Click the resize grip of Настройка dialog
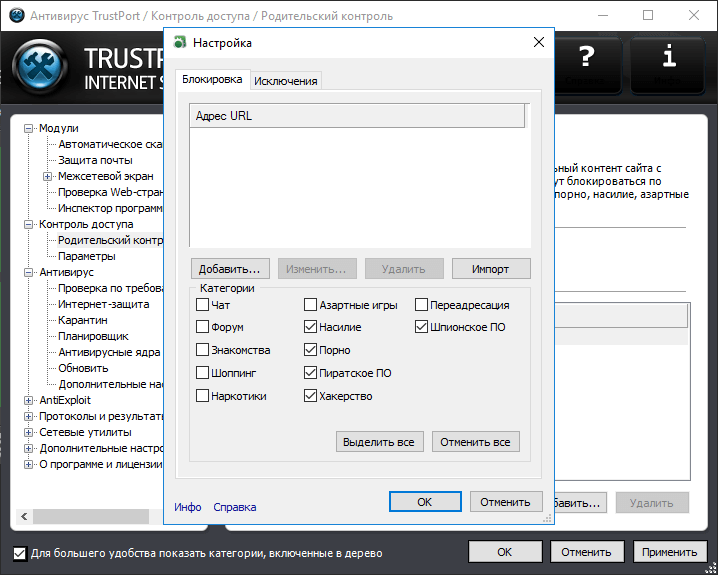718x575 pixels. (547, 518)
